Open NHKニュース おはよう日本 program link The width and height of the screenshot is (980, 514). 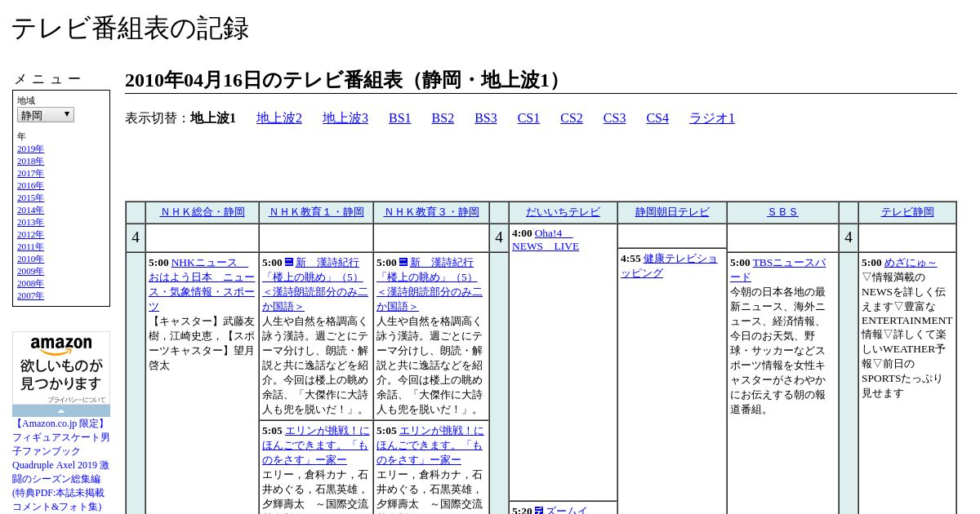pos(202,284)
